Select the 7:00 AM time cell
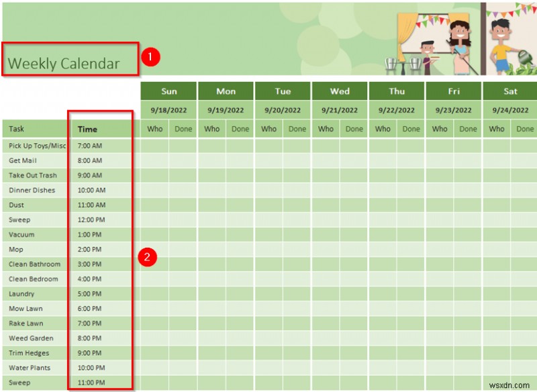This screenshot has width=537, height=392. [91, 146]
